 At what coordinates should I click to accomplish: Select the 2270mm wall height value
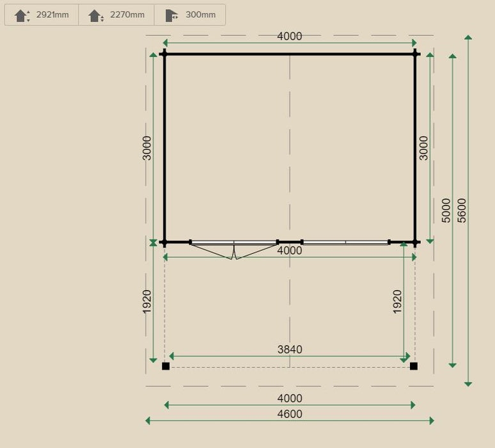coord(127,15)
